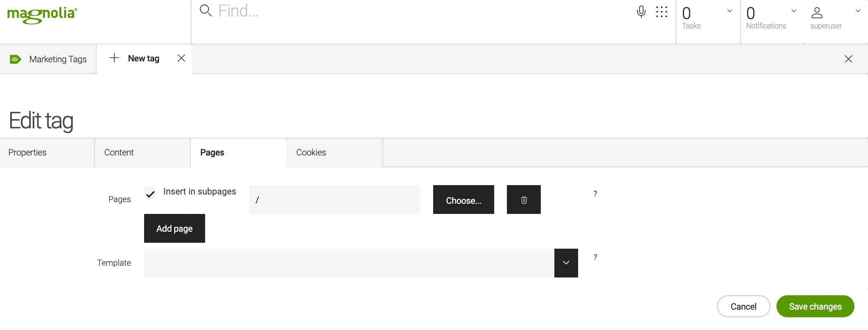Expand the Tasks dropdown
The width and height of the screenshot is (868, 330).
coord(729,11)
